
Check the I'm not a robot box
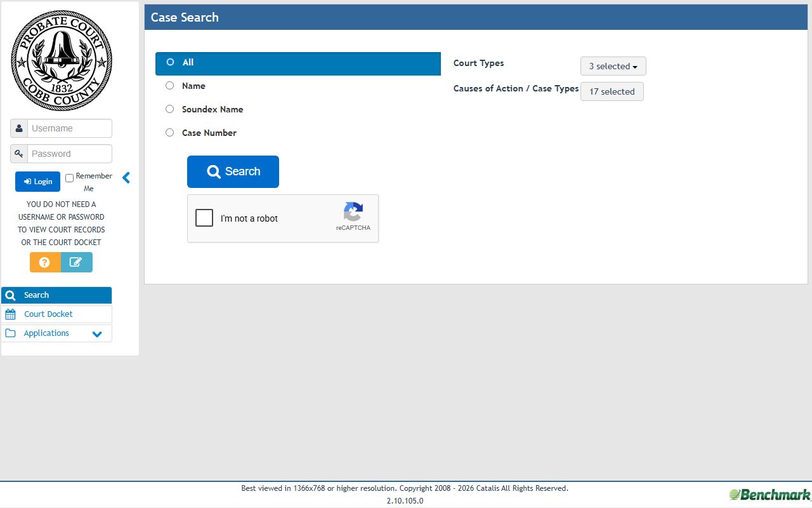[x=204, y=218]
